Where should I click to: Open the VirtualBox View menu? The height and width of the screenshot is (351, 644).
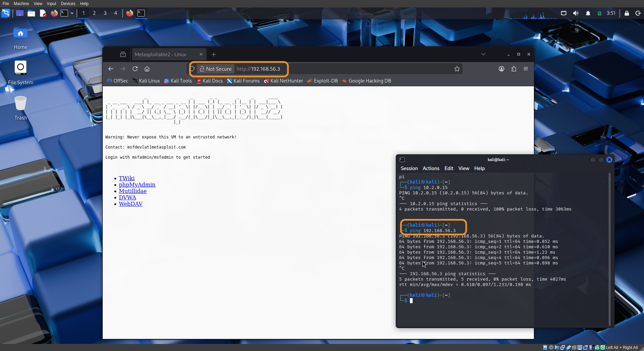tap(38, 4)
